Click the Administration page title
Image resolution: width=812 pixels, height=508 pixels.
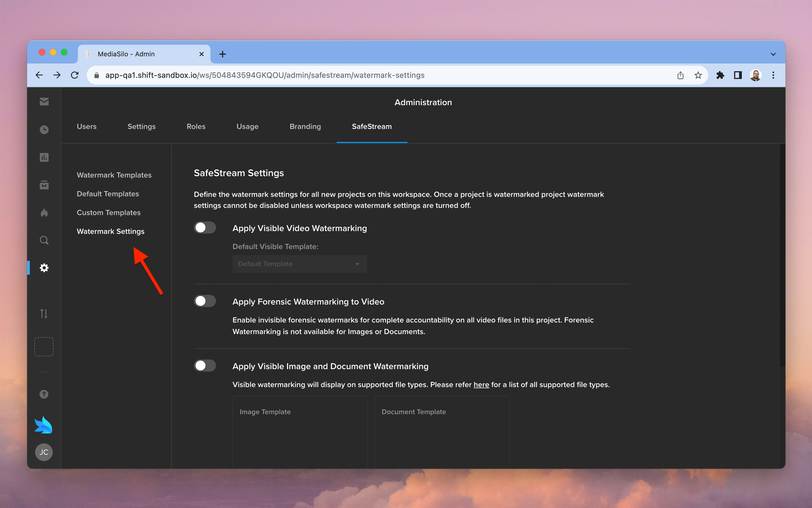[x=423, y=102]
